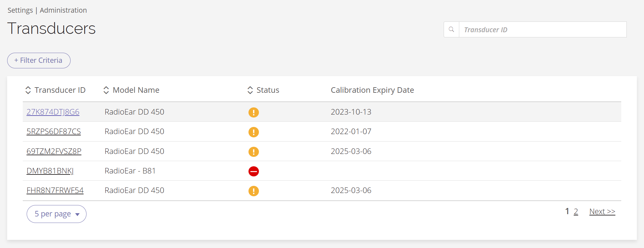Go to page 2

coord(576,212)
